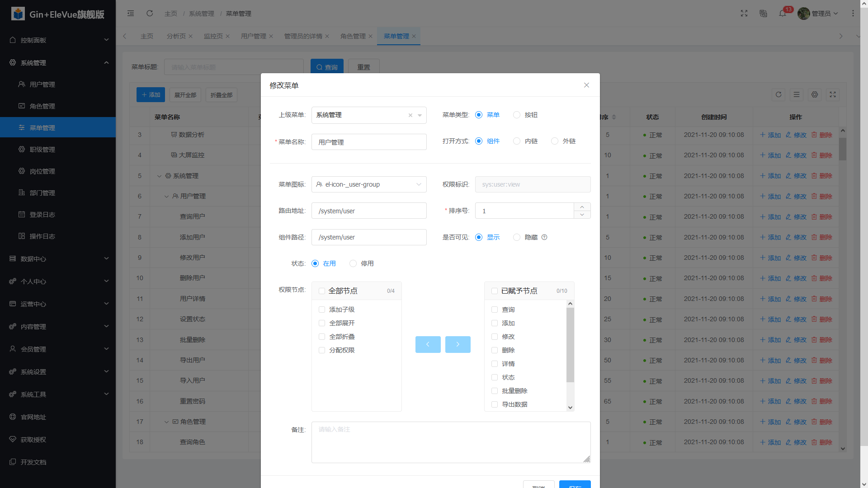The height and width of the screenshot is (488, 868).
Task: Check the 全部节点 select-all checkbox
Action: click(322, 291)
